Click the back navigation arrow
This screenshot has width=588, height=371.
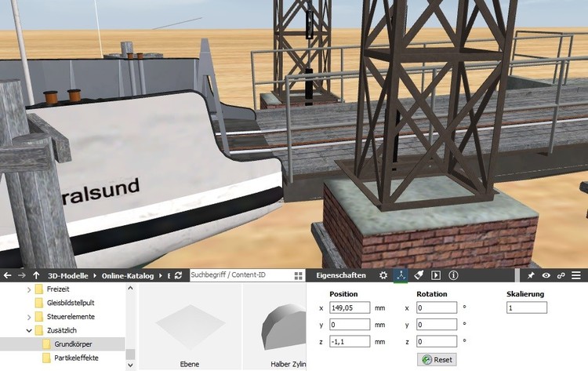point(7,276)
